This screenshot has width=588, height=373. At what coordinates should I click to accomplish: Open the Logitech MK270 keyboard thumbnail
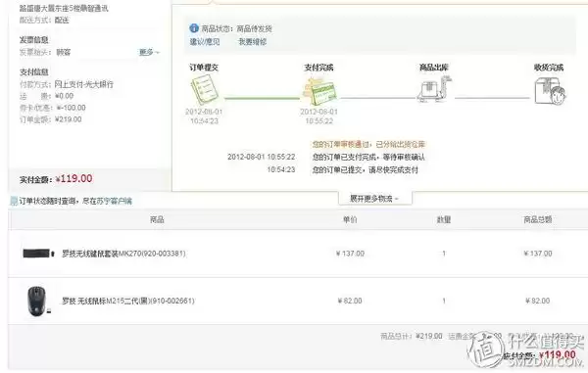pos(38,254)
